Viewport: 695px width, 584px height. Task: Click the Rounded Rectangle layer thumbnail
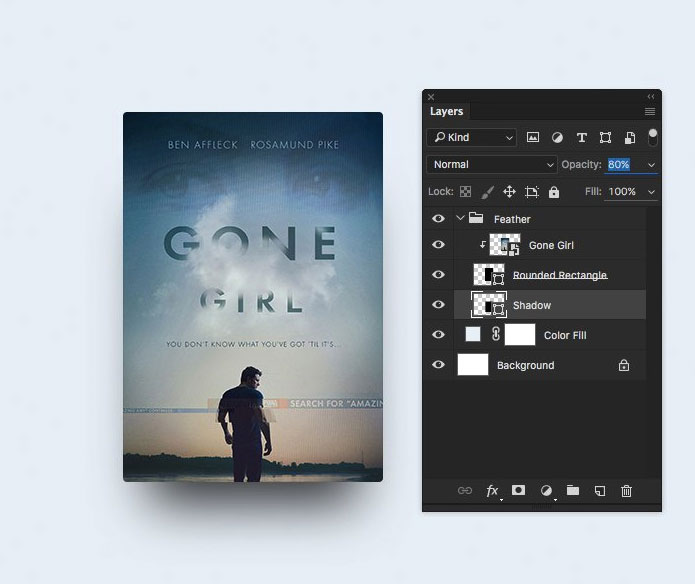click(x=489, y=275)
